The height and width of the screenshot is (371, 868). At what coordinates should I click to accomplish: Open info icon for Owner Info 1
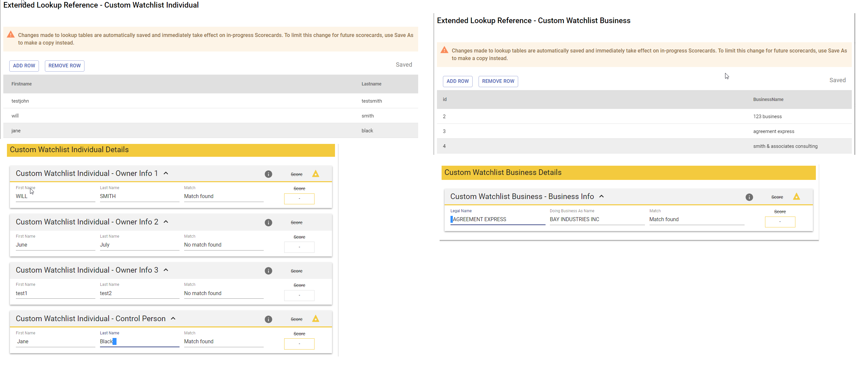click(x=268, y=174)
